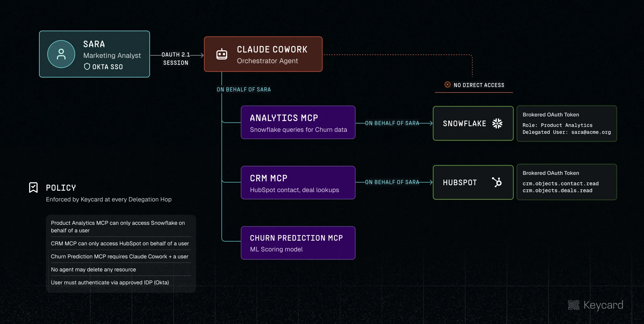Click the CRM MCP HubSpot policy rule
644x324 pixels.
(x=120, y=243)
